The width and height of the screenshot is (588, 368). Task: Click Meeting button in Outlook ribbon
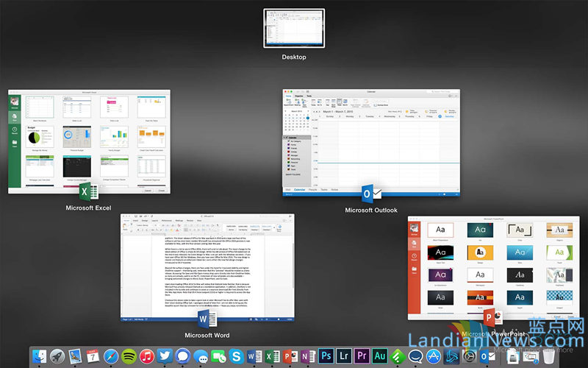point(298,102)
